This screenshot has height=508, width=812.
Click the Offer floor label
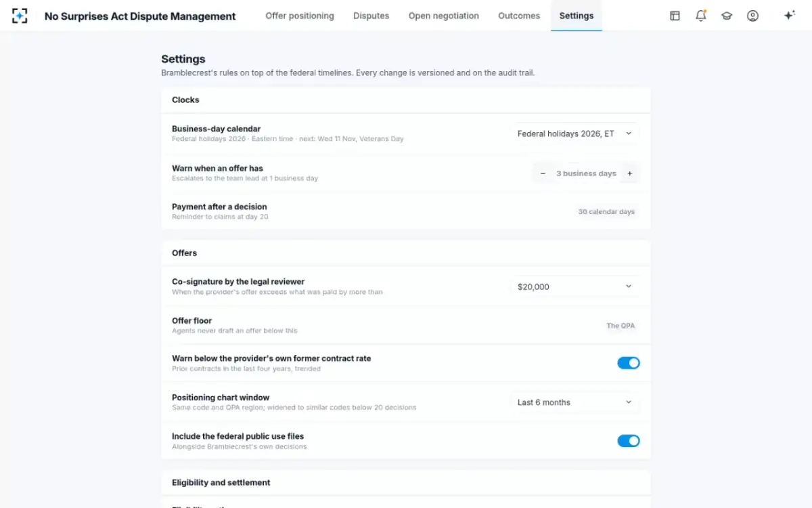[x=192, y=320]
